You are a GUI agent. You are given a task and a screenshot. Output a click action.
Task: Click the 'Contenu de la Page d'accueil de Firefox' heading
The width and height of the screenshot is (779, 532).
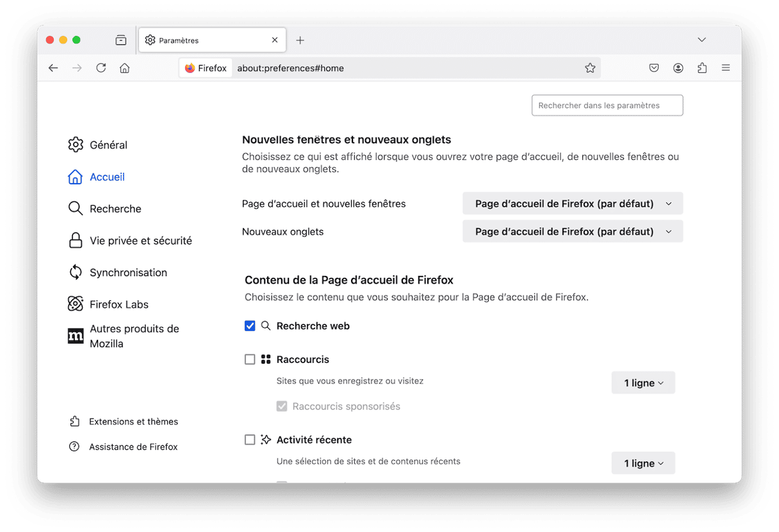[x=349, y=280]
